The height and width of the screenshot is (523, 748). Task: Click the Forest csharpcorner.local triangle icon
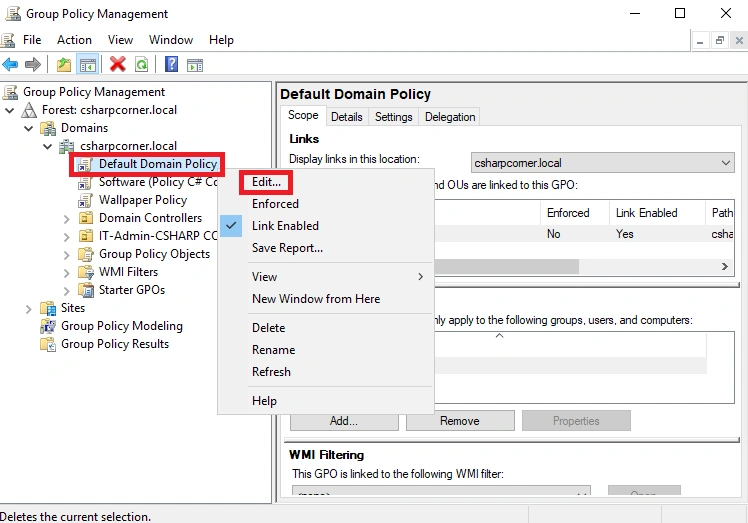[29, 110]
